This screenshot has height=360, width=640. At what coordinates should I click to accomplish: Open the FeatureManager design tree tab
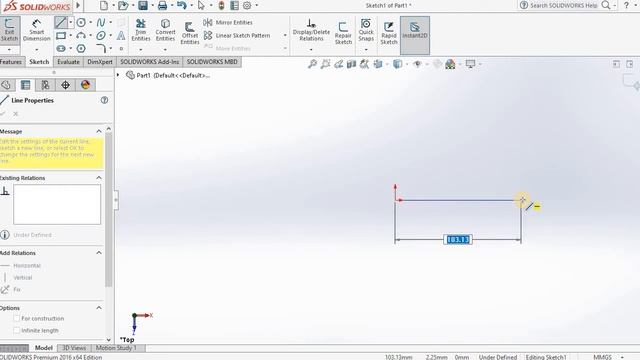[6, 85]
